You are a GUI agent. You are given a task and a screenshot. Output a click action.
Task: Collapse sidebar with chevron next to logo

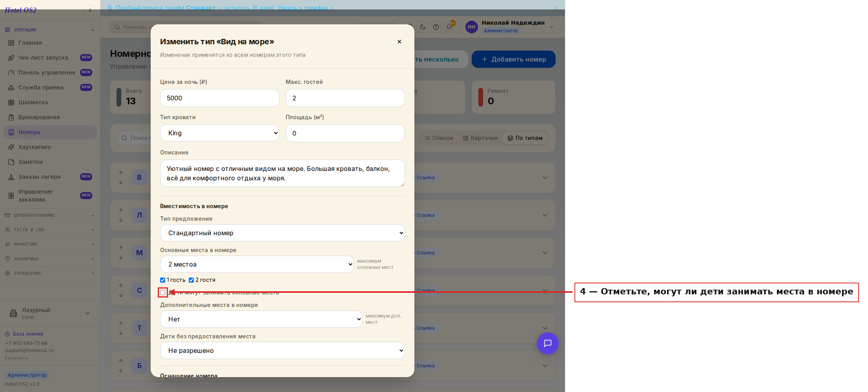90,10
